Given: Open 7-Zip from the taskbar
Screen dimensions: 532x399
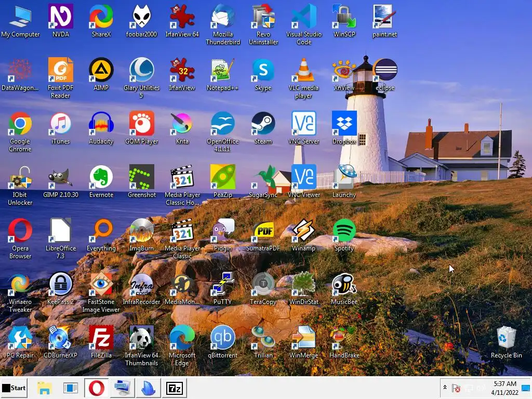Looking at the screenshot, I should tap(174, 388).
